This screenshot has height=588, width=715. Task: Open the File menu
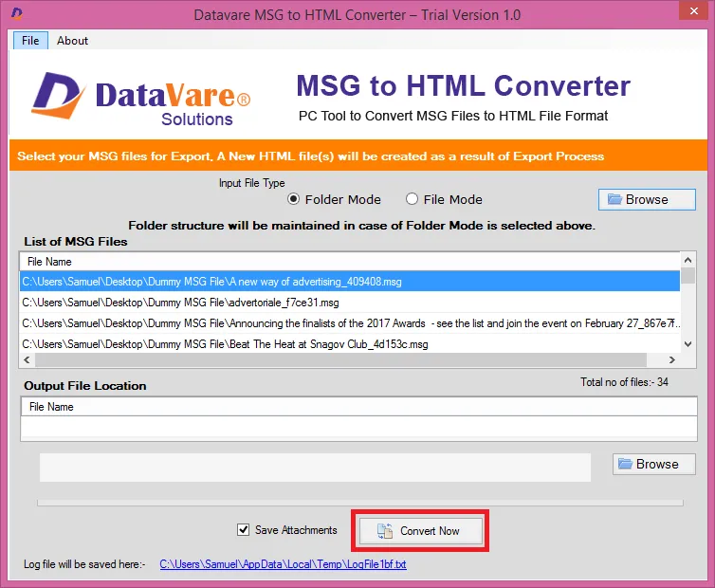pos(30,41)
